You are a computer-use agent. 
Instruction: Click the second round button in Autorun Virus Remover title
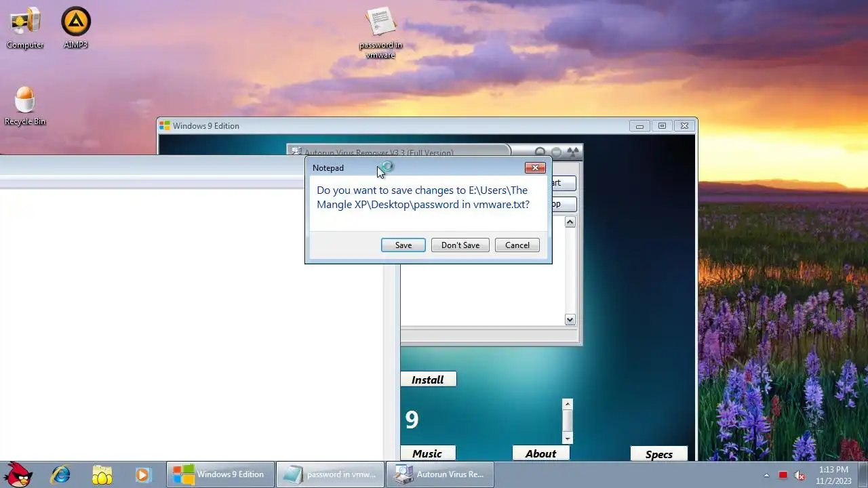click(x=556, y=152)
